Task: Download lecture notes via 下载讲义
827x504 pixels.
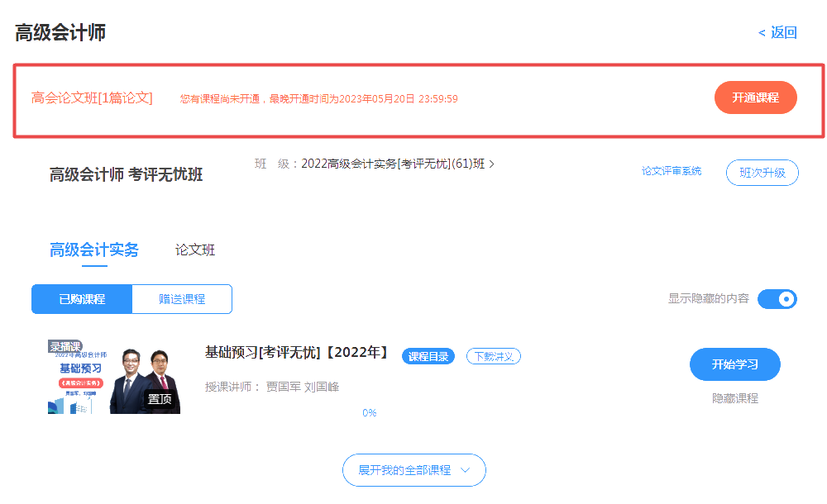Action: click(493, 356)
